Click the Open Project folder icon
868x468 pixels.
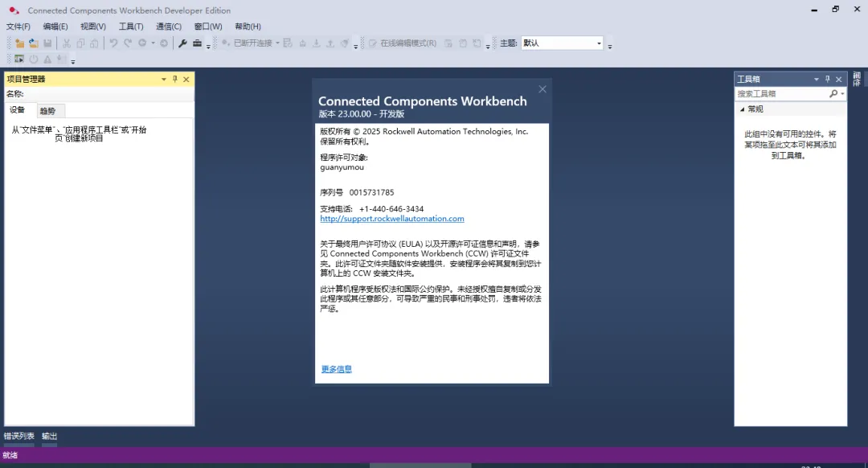(x=33, y=43)
